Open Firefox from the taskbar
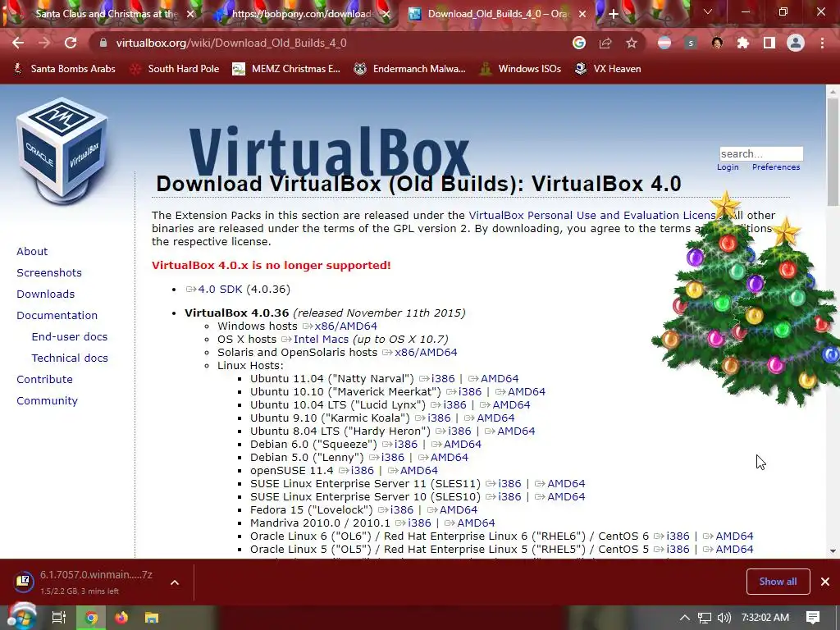This screenshot has width=840, height=630. (x=121, y=618)
